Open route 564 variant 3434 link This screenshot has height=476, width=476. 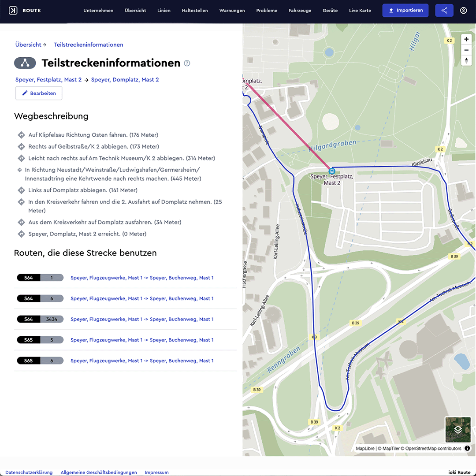pyautogui.click(x=142, y=319)
